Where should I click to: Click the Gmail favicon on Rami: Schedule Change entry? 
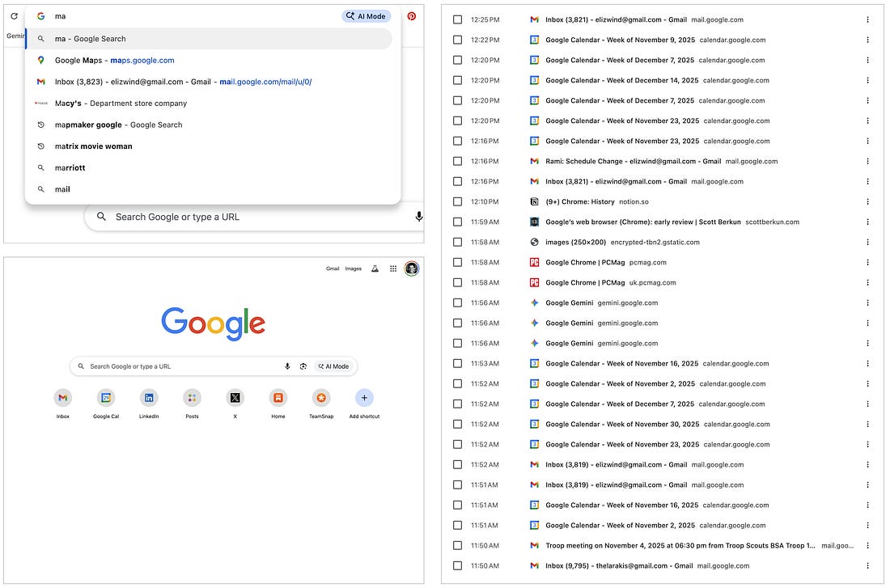tap(534, 161)
